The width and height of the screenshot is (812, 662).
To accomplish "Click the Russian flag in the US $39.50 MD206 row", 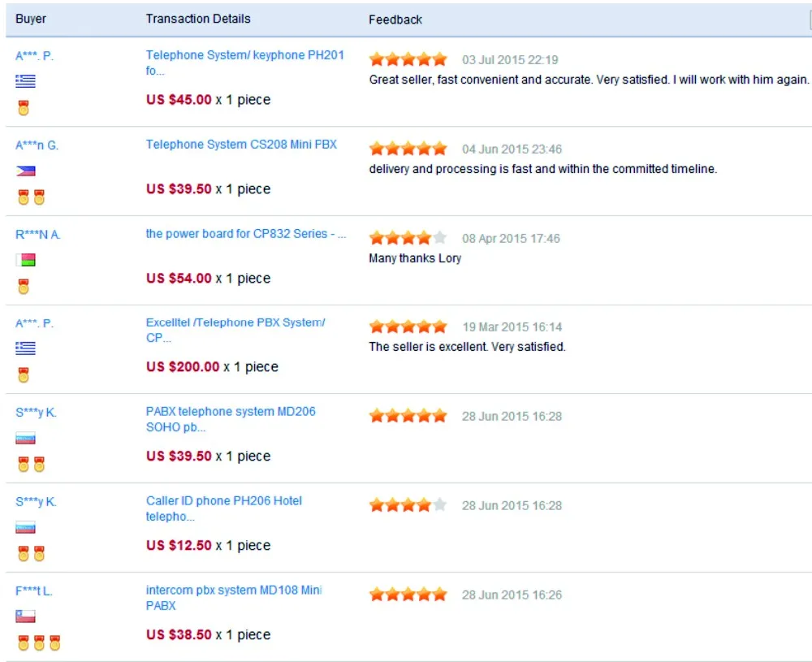I will click(x=25, y=439).
